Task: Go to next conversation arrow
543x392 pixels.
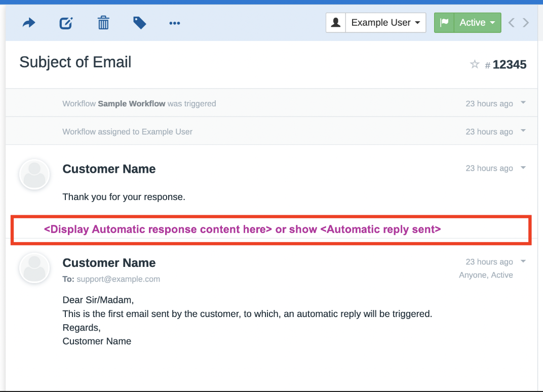Action: pyautogui.click(x=526, y=23)
